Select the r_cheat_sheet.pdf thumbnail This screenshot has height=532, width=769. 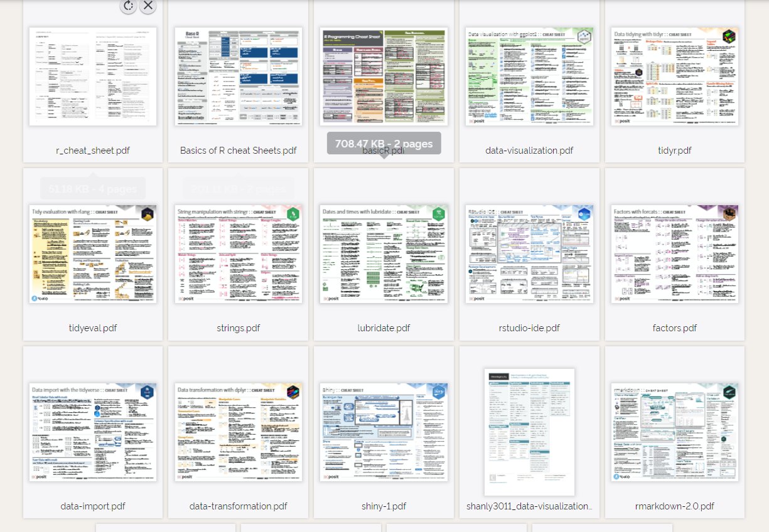pos(93,76)
